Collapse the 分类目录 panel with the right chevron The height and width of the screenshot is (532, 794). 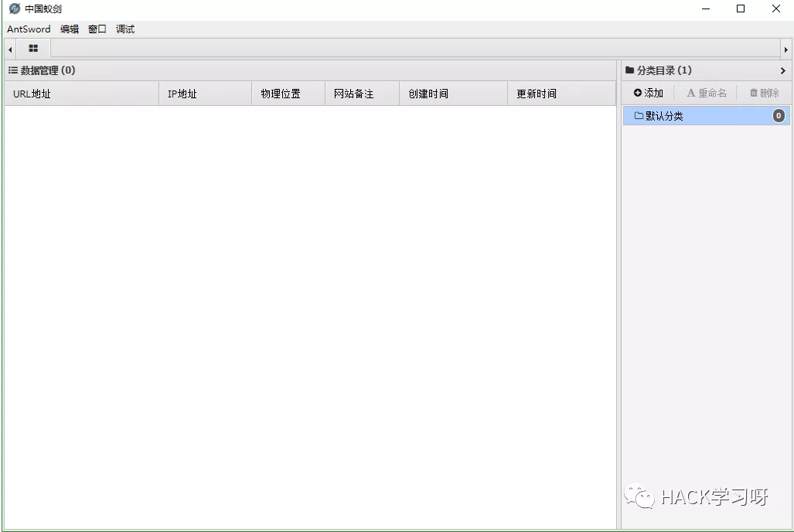coord(783,70)
